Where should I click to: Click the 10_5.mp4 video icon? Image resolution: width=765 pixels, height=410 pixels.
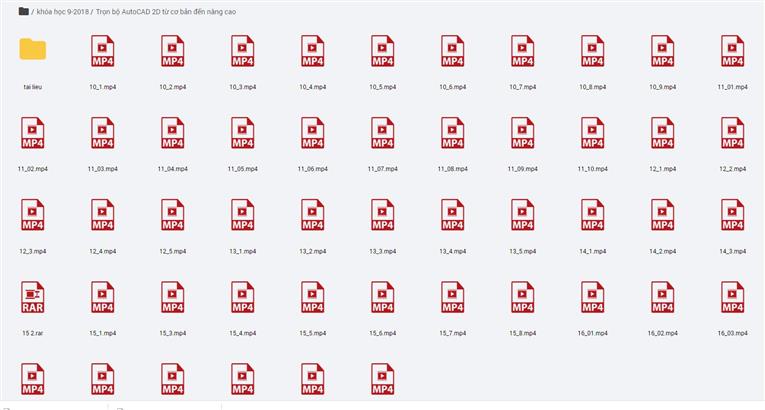pos(383,50)
